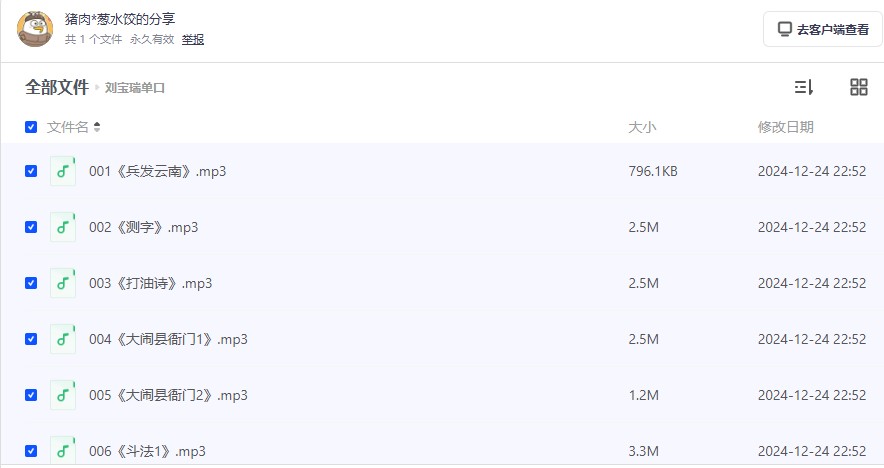Viewport: 884px width, 468px height.
Task: Click the 修改日期 column header
Action: (x=785, y=127)
